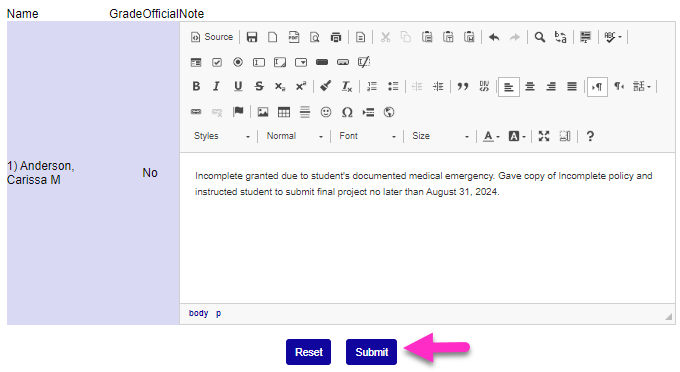680x372 pixels.
Task: Open the Styles dropdown
Action: tap(222, 136)
